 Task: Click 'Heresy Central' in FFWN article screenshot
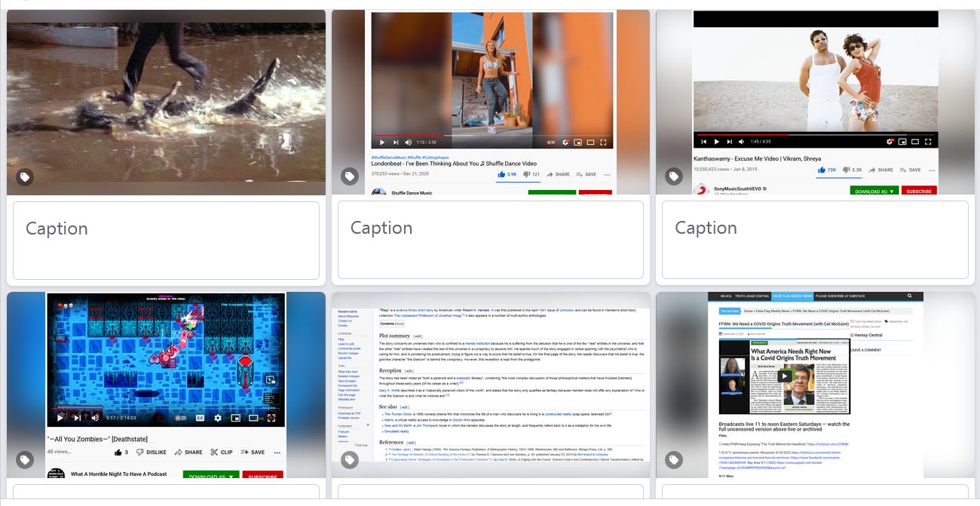868,335
